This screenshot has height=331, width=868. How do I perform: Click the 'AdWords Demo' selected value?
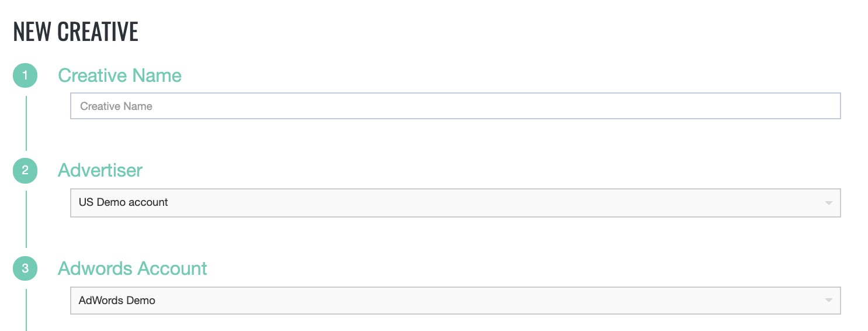click(x=117, y=301)
